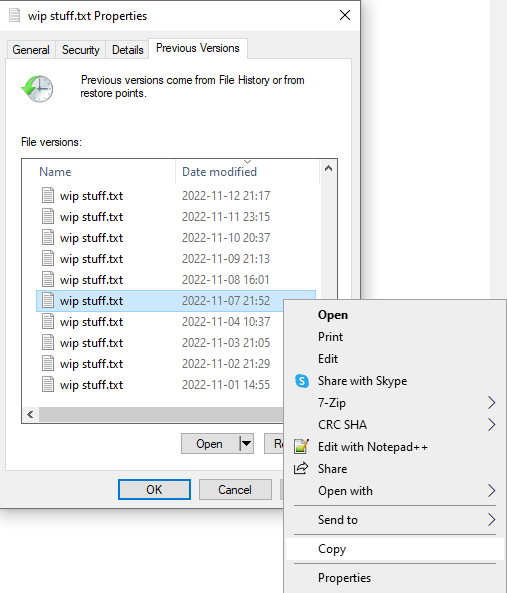The width and height of the screenshot is (507, 593).
Task: Open the dropdown arrow beside Open button
Action: coord(247,443)
